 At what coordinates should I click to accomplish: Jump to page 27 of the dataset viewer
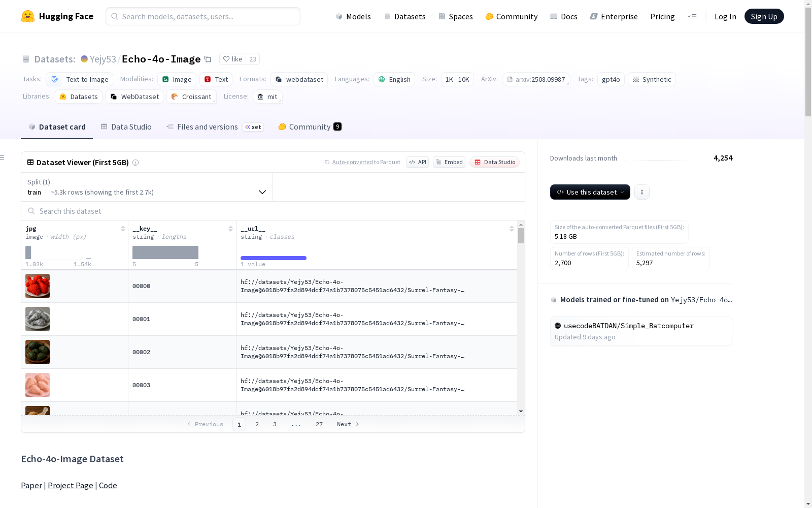click(x=319, y=424)
